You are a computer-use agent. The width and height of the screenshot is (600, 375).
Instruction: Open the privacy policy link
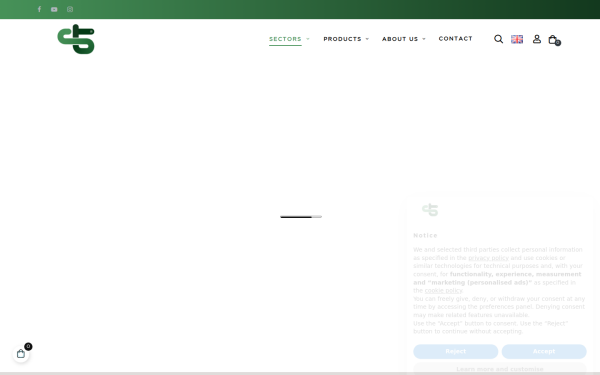click(x=488, y=258)
